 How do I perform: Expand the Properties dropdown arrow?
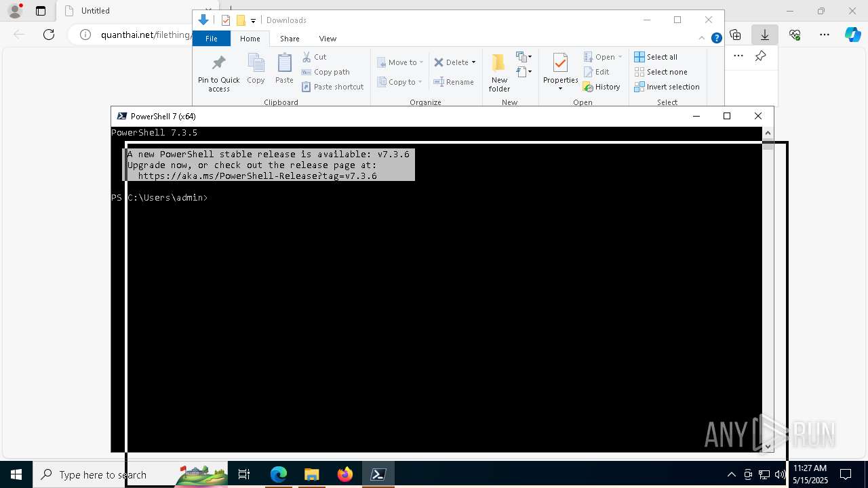pos(560,89)
